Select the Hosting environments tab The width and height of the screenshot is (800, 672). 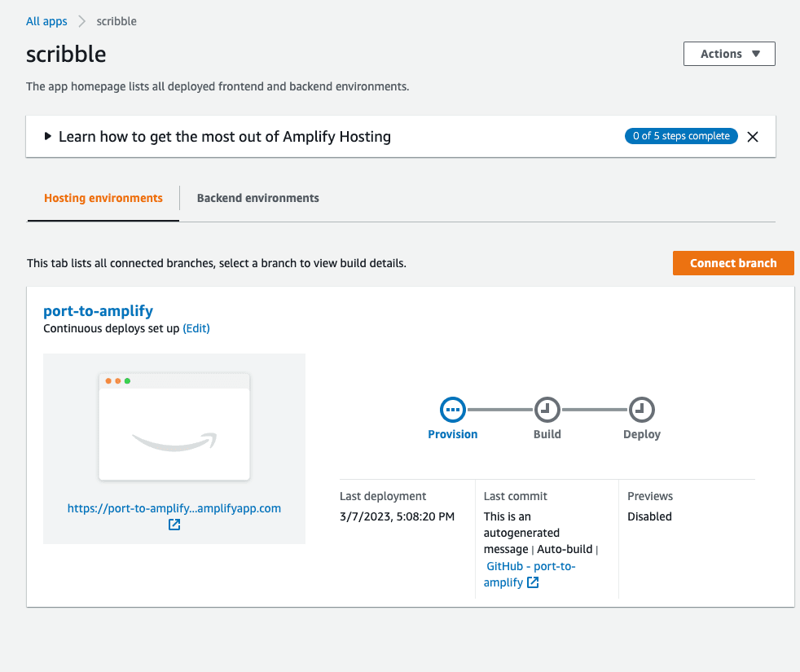pos(103,197)
